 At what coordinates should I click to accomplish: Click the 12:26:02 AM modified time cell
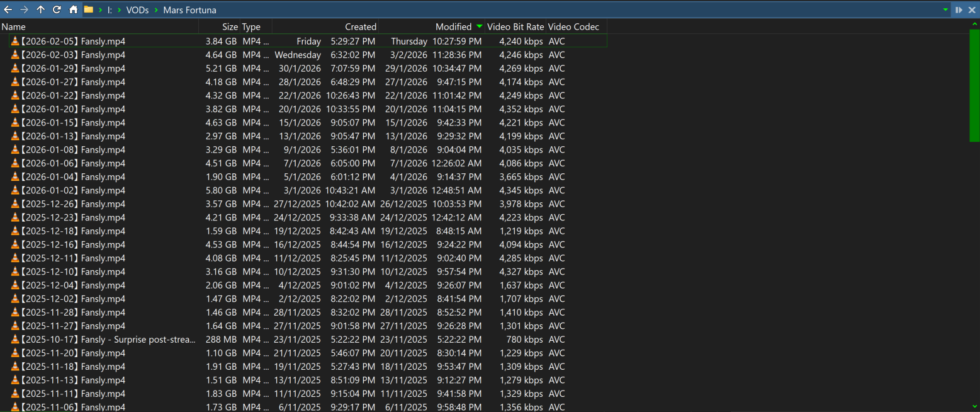[x=457, y=163]
